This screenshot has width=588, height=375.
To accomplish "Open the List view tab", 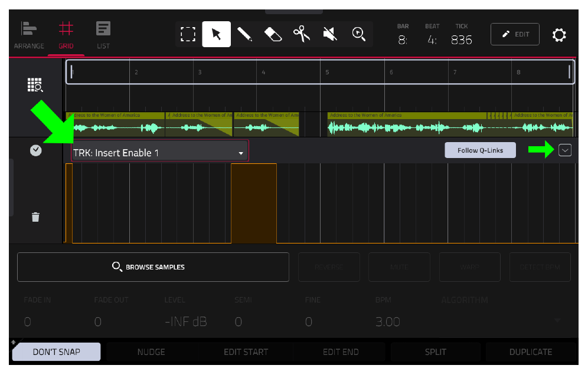I will click(x=103, y=35).
